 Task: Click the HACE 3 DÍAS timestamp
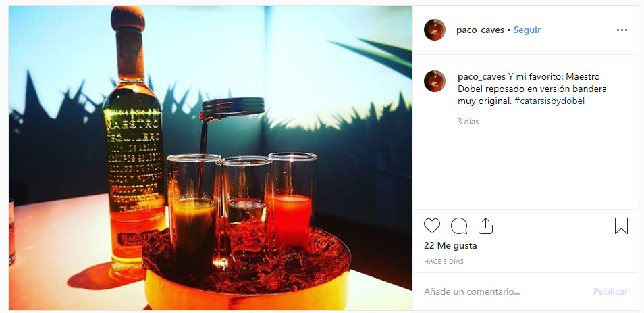point(444,261)
